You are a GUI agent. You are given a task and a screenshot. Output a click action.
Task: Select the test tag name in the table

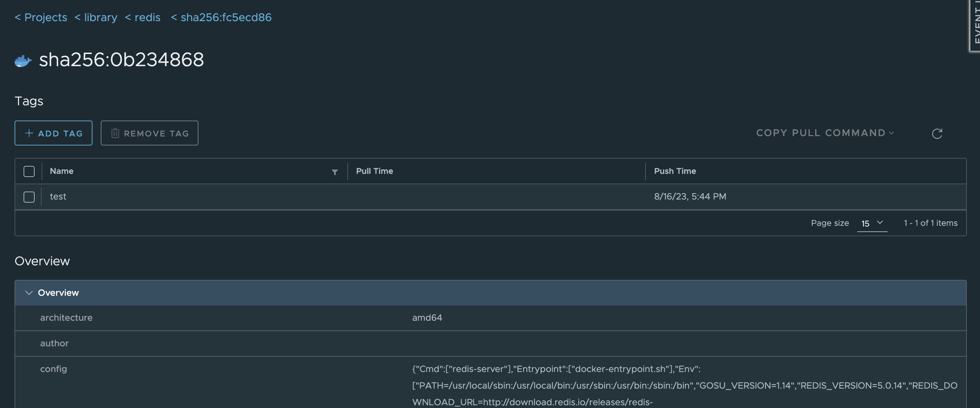click(58, 196)
